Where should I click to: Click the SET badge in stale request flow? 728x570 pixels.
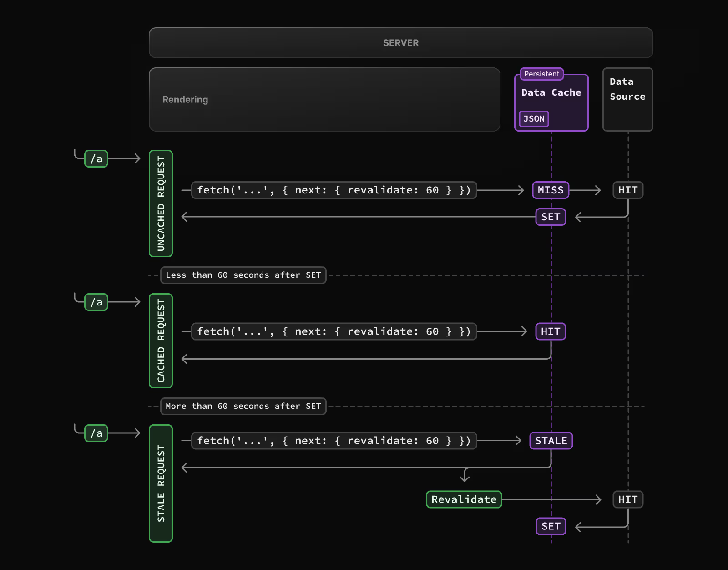[551, 526]
